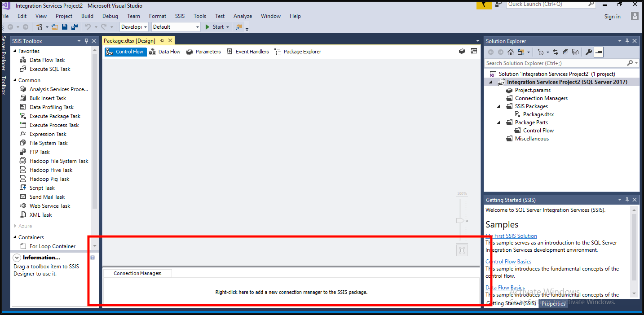Switch to the Data Flow tab
644x315 pixels.
(165, 52)
